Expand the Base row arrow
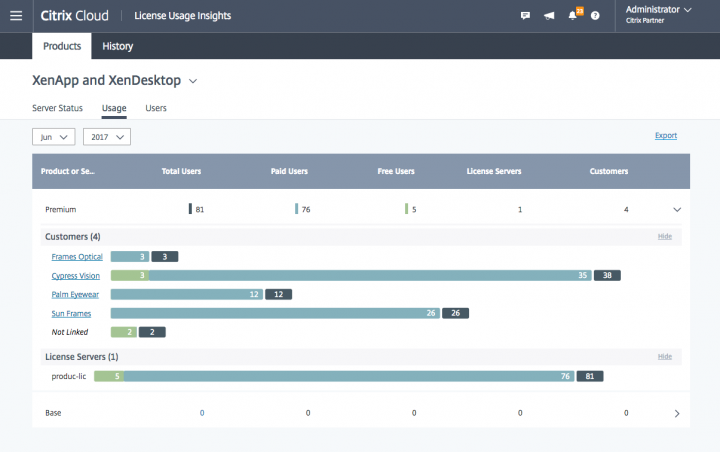Viewport: 720px width, 452px height. [677, 413]
